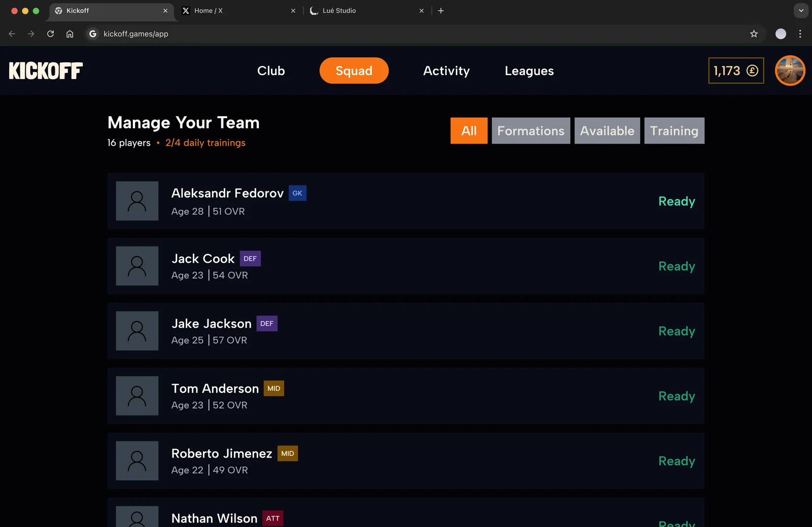Open Chrome three-dot menu

point(800,34)
